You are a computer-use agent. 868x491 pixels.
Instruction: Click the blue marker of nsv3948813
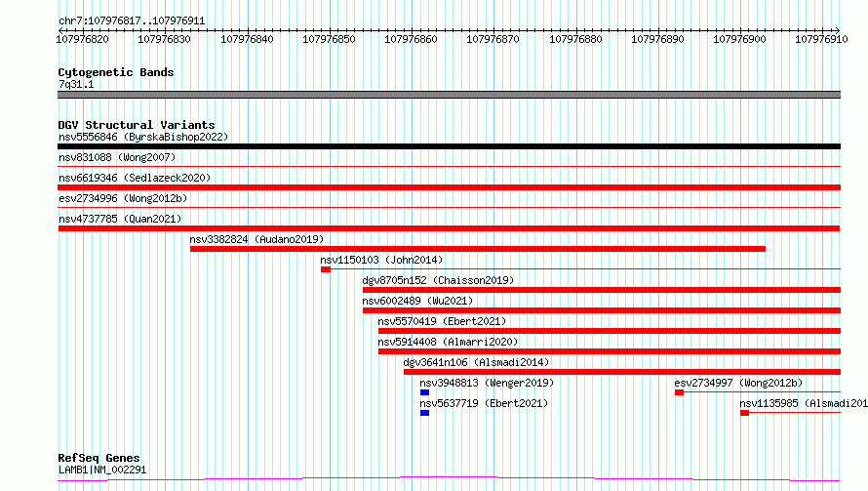tap(424, 392)
